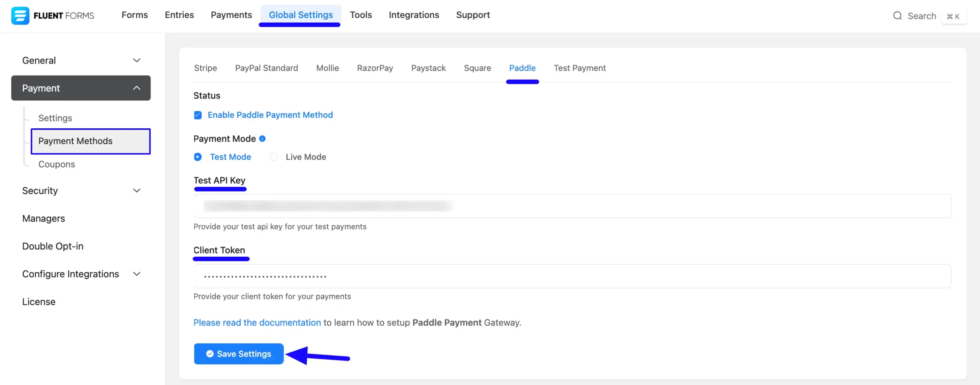Image resolution: width=980 pixels, height=385 pixels.
Task: Click the Client Token input field
Action: 572,276
